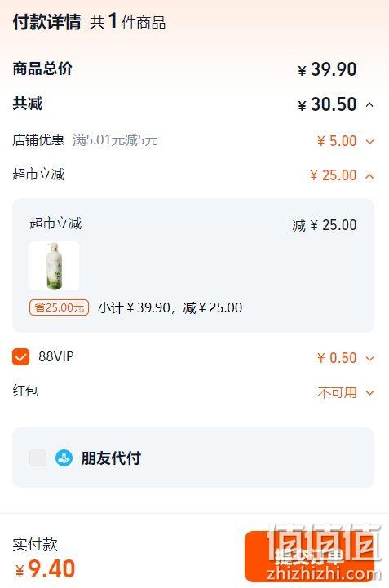Click the ¥30.50 total discount amount

327,104
